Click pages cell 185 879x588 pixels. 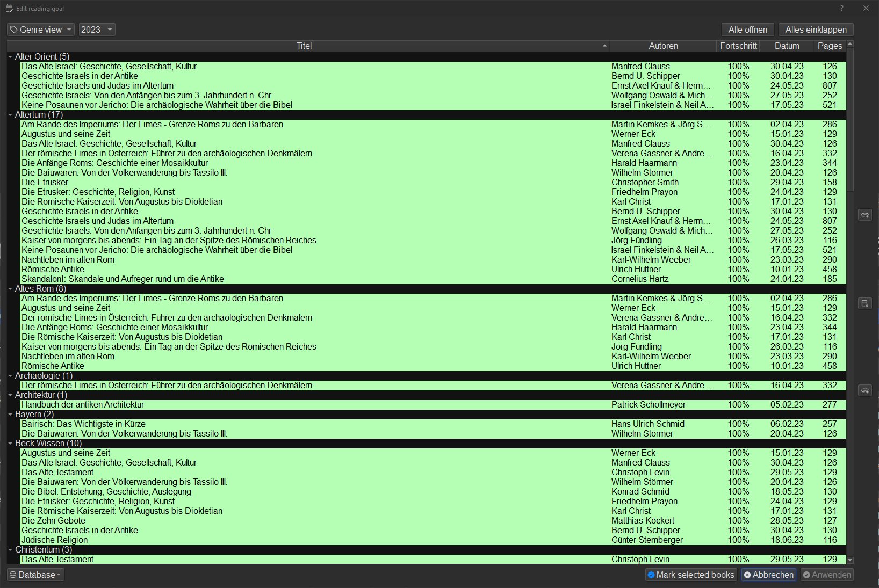point(830,279)
